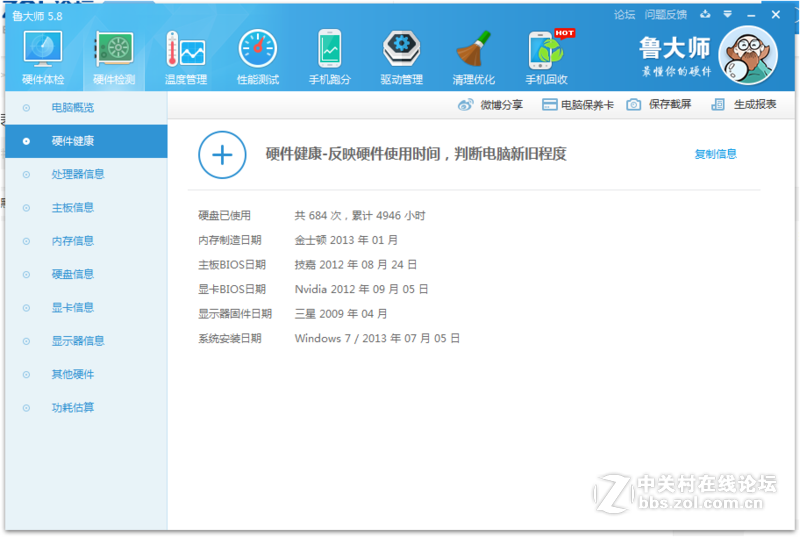Click the 电脑保养卡 card icon
This screenshot has width=800, height=537.
pyautogui.click(x=549, y=105)
